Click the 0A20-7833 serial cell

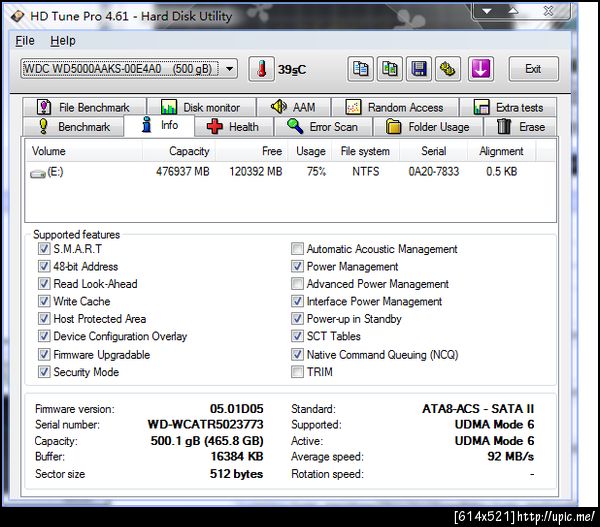point(434,171)
